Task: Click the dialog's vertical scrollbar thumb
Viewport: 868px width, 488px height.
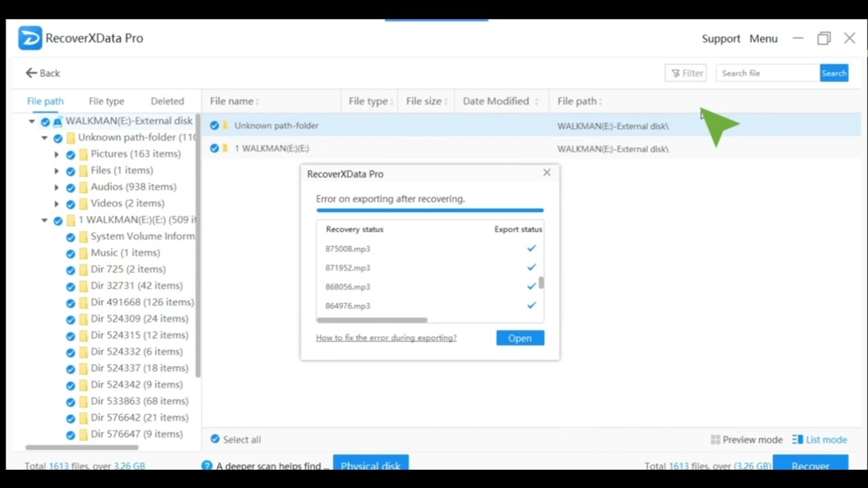Action: [541, 283]
